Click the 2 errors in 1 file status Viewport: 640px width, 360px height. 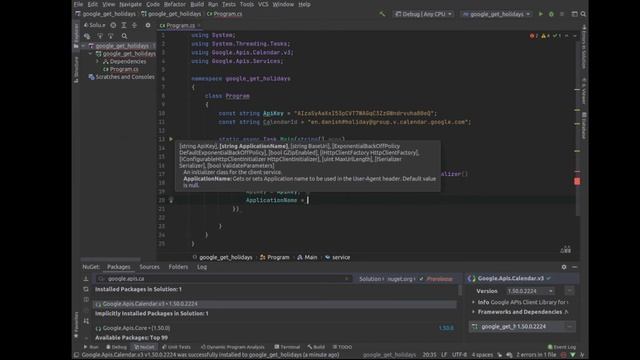536,355
